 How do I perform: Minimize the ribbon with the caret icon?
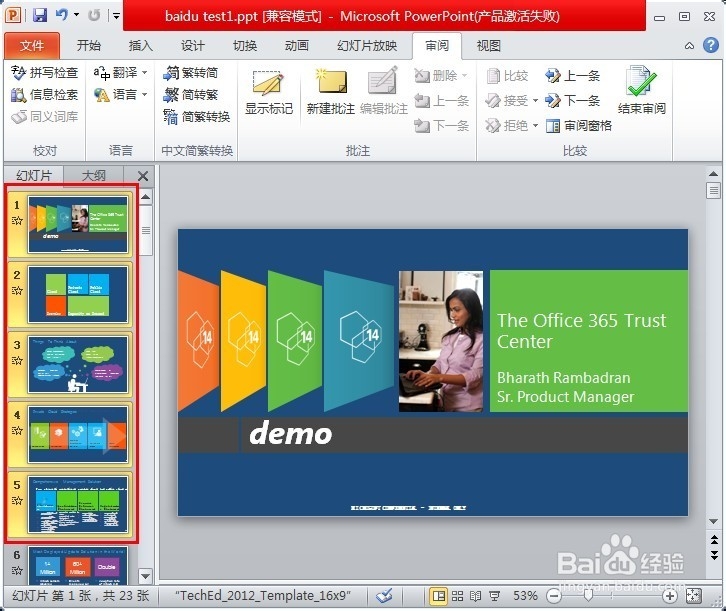click(689, 45)
